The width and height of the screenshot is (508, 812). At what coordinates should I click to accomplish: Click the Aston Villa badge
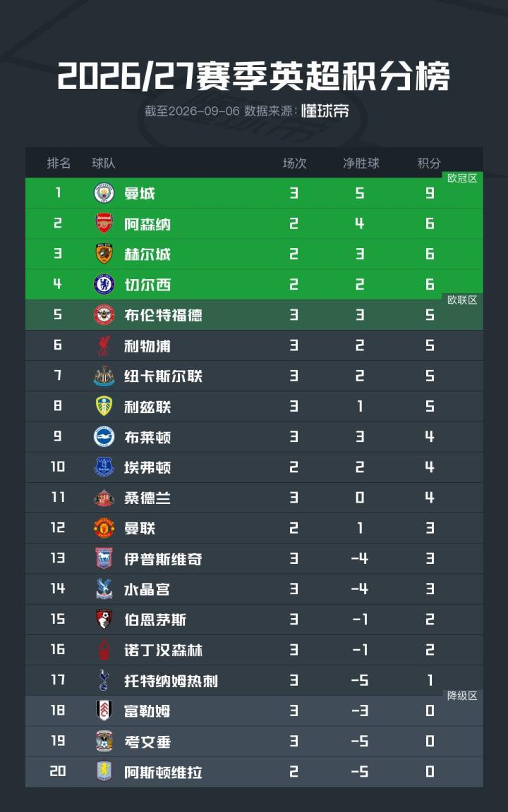[x=104, y=772]
